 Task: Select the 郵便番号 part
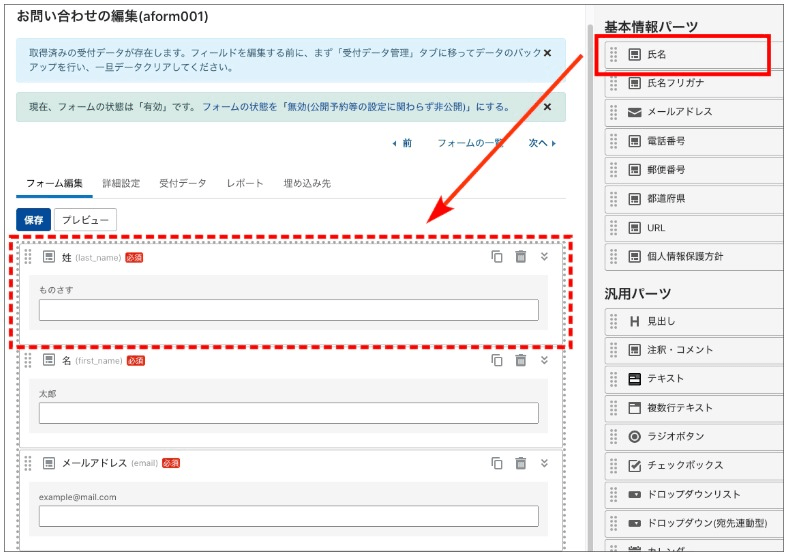click(694, 170)
